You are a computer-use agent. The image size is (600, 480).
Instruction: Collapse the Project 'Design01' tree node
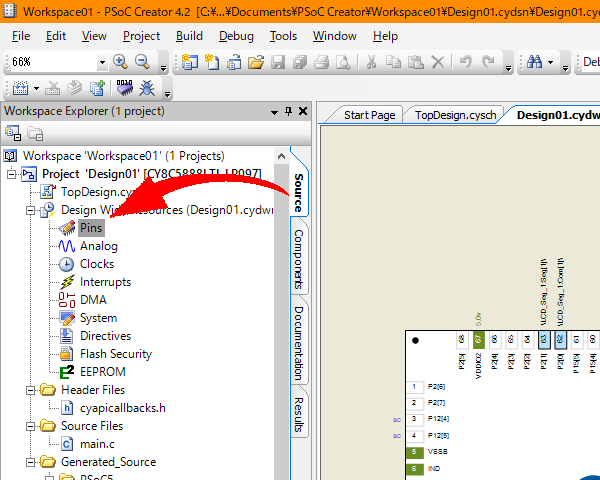(x=12, y=174)
